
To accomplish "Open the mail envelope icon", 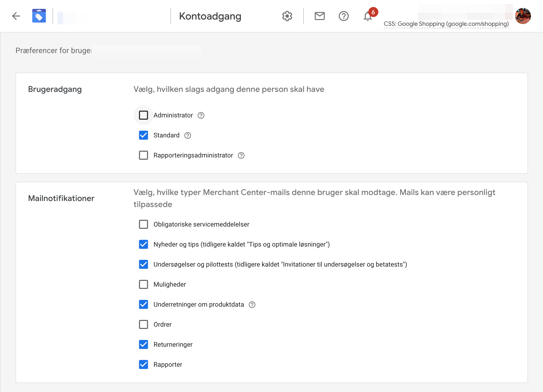I will [x=320, y=16].
